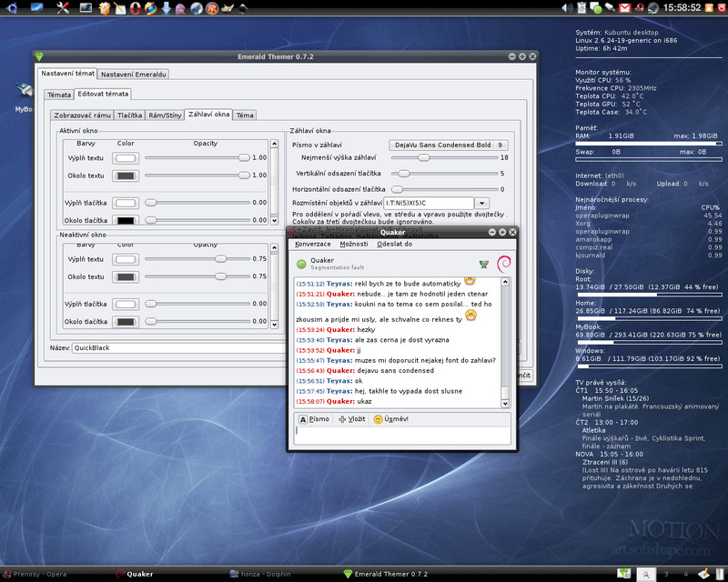Open the Zobrazovač rámu tab
This screenshot has height=582, width=728.
83,115
